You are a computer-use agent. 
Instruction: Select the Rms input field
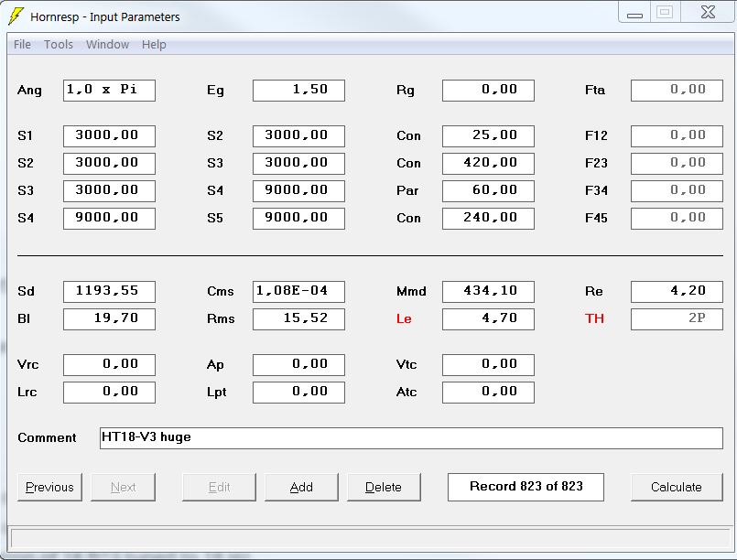click(299, 319)
